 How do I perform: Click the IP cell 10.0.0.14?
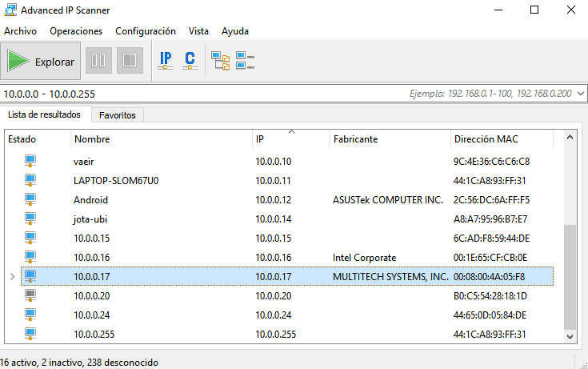274,219
